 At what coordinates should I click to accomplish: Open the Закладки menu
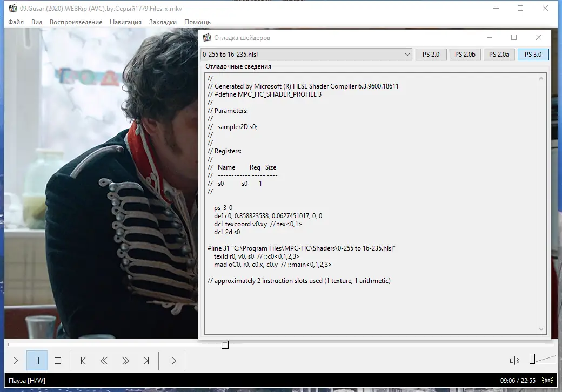coord(163,22)
